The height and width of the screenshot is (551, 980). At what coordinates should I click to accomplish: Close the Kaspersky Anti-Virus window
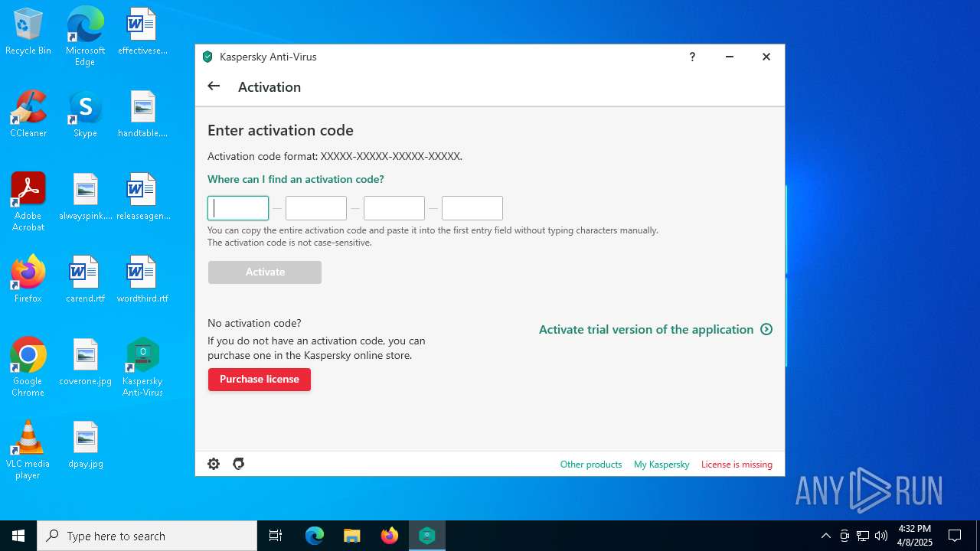766,57
